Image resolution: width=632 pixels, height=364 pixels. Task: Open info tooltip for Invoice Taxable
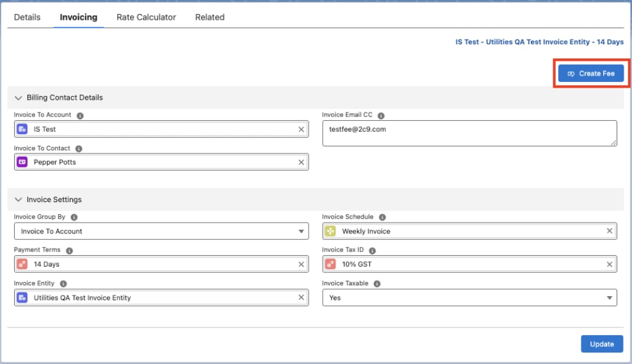coord(377,283)
